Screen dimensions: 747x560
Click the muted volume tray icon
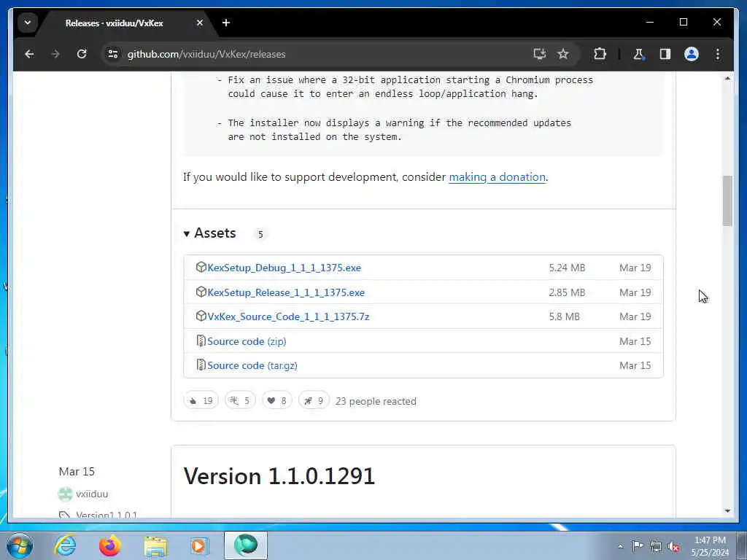[x=673, y=546]
